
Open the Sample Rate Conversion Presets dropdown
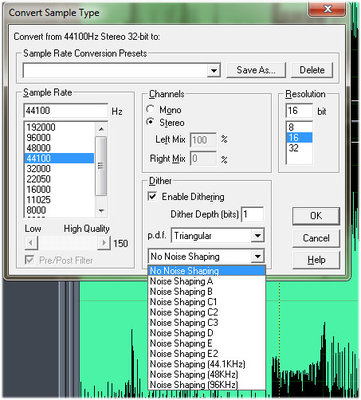tap(214, 70)
